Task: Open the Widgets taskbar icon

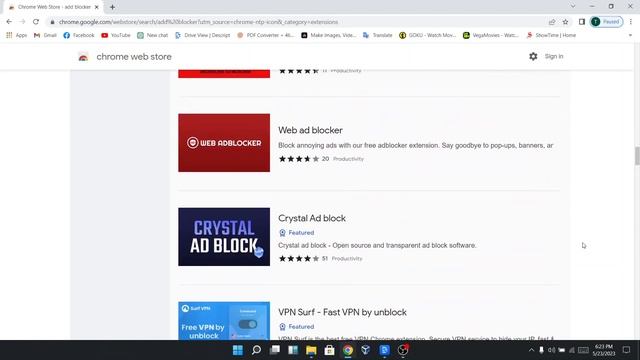Action: [293, 350]
